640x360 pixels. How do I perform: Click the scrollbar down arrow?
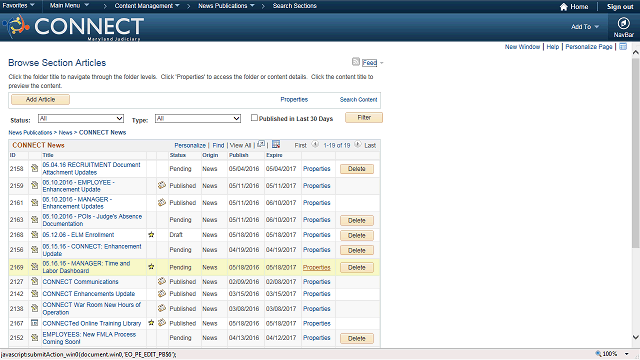(636, 337)
